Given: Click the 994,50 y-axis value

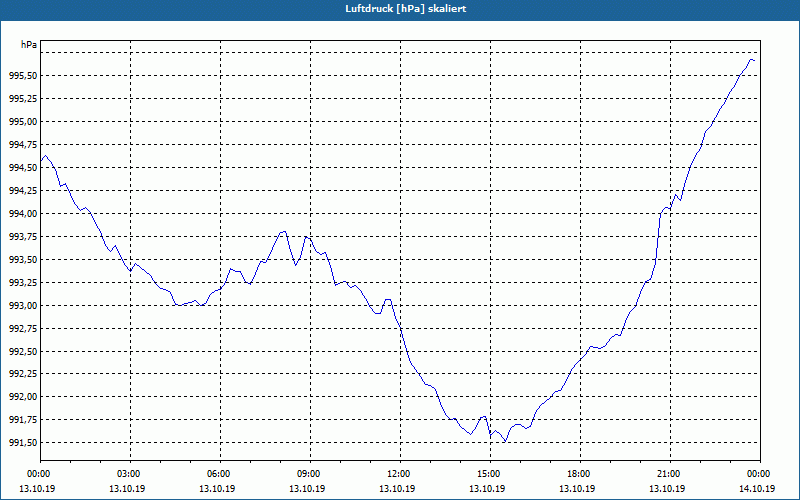Looking at the screenshot, I should click(x=23, y=167).
